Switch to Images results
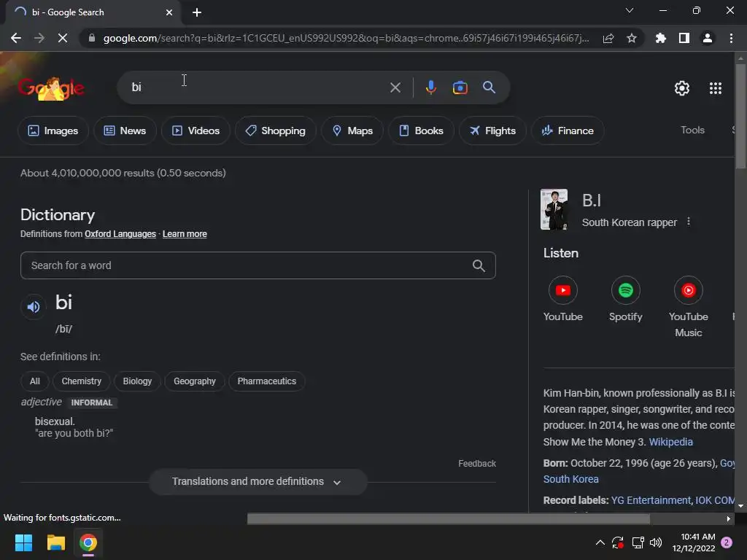The width and height of the screenshot is (747, 560). (x=53, y=131)
